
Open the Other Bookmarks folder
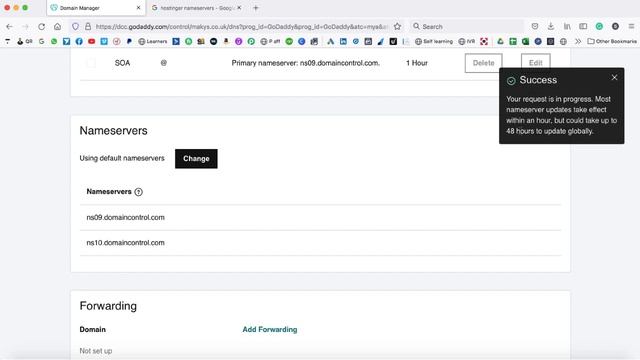[612, 41]
